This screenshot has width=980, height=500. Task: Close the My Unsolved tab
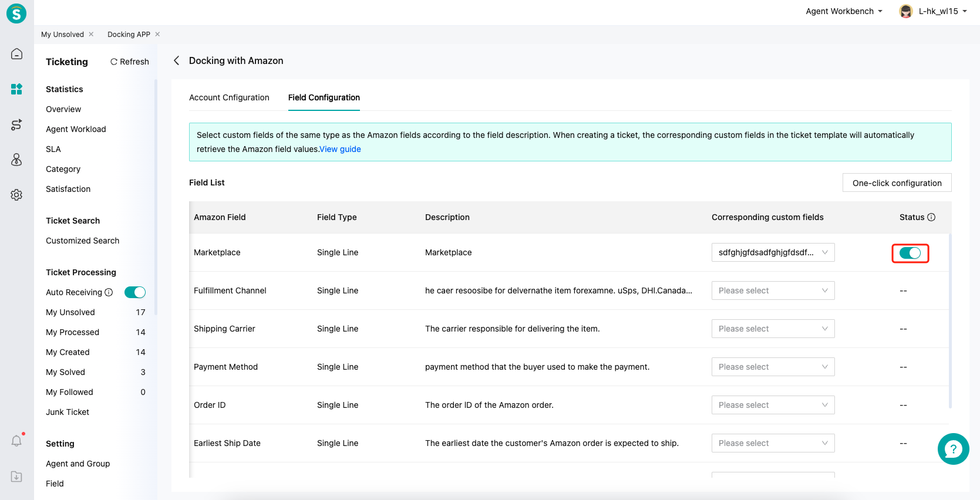tap(91, 34)
